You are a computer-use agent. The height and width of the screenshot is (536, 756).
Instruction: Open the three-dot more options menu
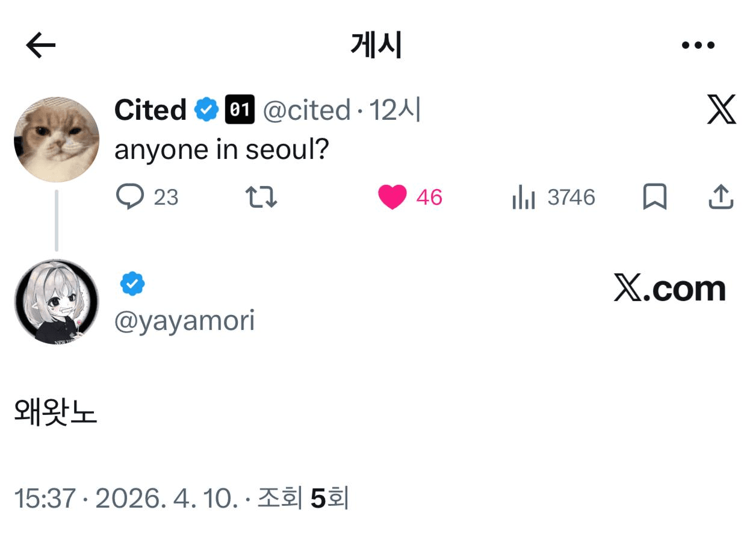coord(698,45)
